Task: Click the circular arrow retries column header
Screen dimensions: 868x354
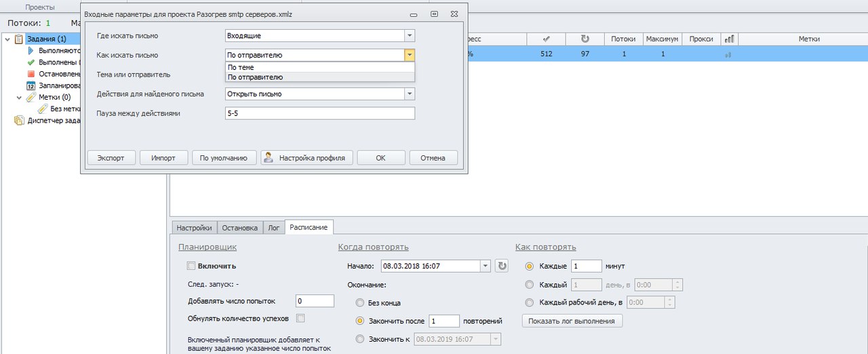Action: coord(585,39)
